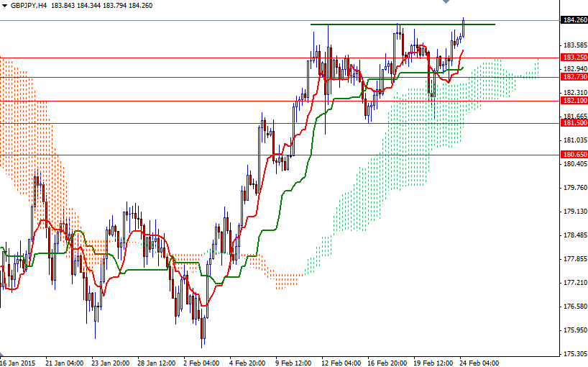Viewport: 588px width, 367px height.
Task: Select the dark green resistance line near 184.2
Action: pyautogui.click(x=403, y=24)
